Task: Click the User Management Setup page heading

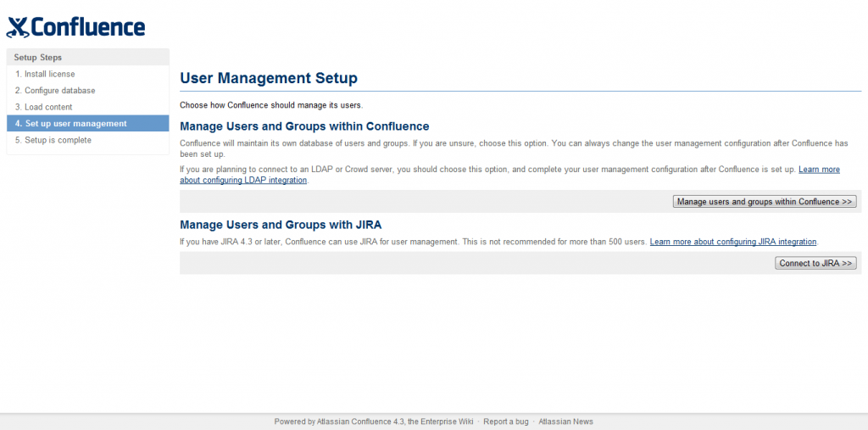Action: 269,78
